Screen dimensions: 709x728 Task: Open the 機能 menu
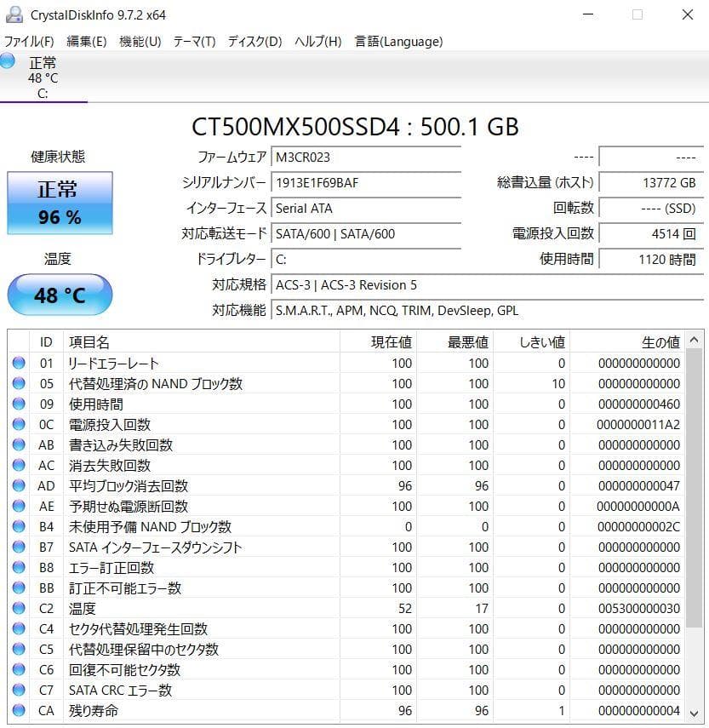[x=139, y=41]
